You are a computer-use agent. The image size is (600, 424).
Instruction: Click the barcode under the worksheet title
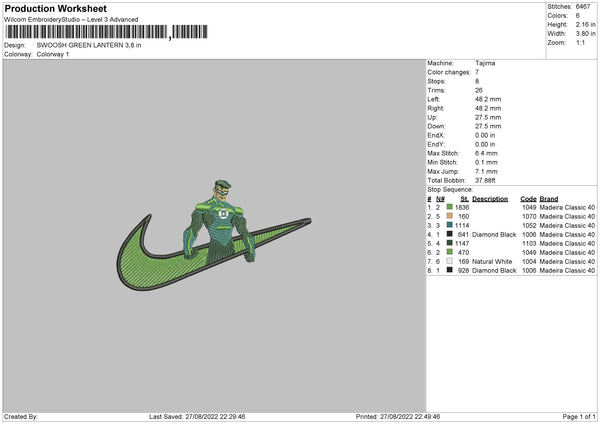point(106,32)
